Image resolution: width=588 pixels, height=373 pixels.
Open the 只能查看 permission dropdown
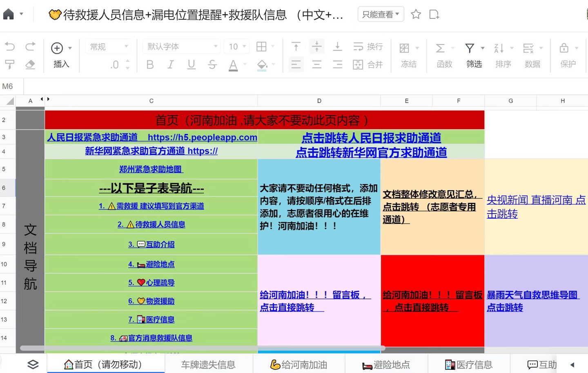pyautogui.click(x=380, y=13)
